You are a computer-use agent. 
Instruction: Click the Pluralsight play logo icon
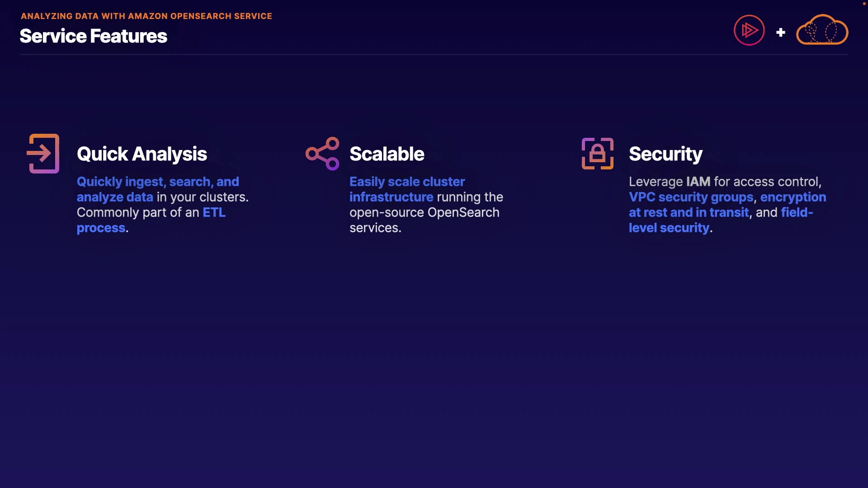(x=749, y=30)
